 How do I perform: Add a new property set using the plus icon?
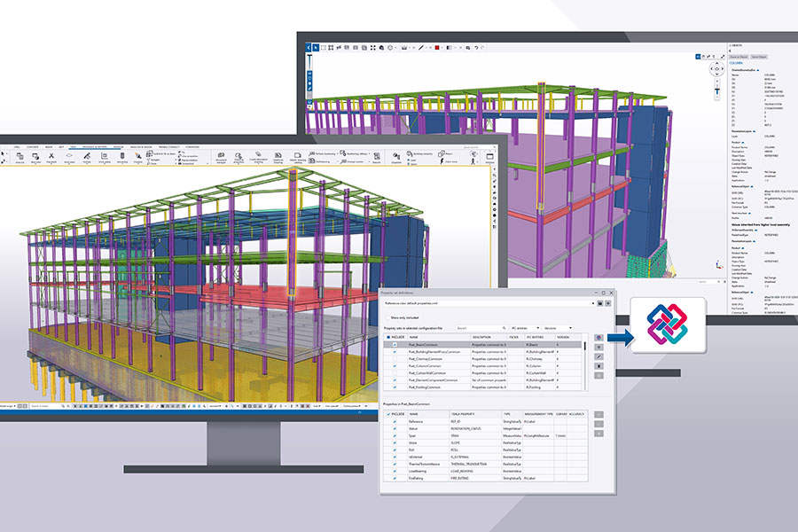pos(599,348)
